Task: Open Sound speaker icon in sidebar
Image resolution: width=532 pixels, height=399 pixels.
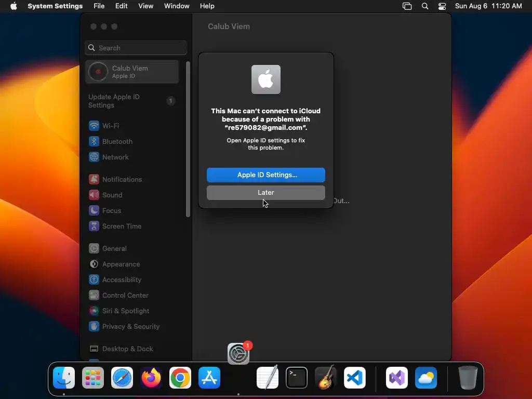Action: click(x=94, y=195)
